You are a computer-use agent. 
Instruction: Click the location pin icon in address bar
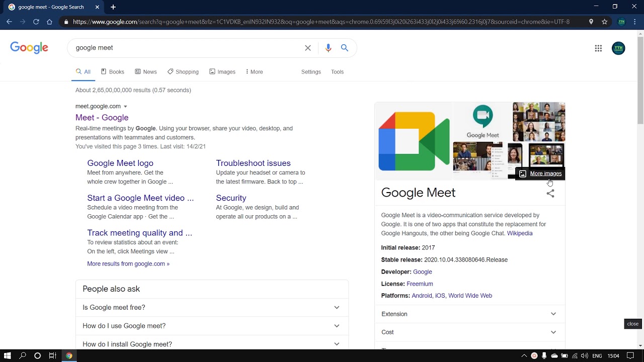[591, 22]
